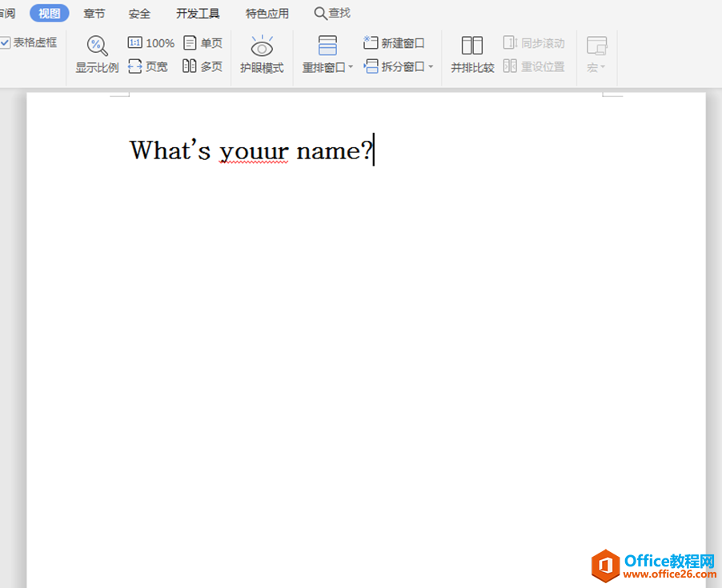This screenshot has width=722, height=588.
Task: Open the 显示比例 zoom dialog
Action: pos(97,54)
